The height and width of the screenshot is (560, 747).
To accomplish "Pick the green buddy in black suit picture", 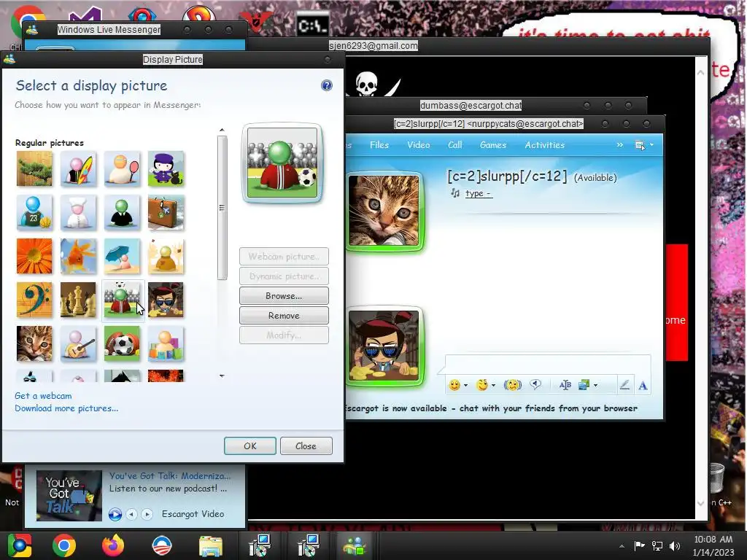I will coord(122,212).
